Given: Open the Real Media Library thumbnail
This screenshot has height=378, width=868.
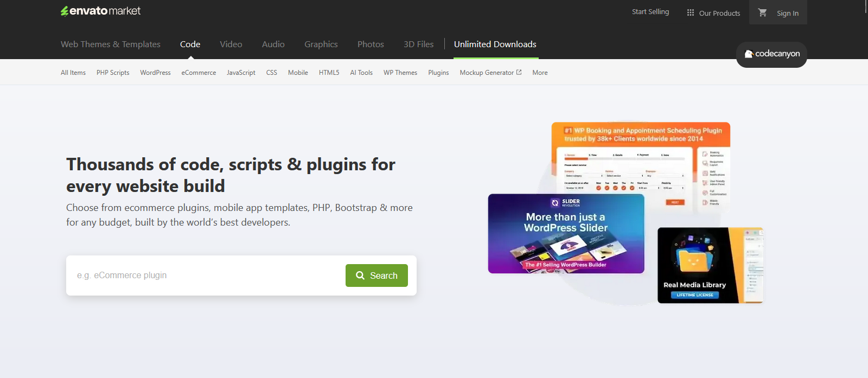Looking at the screenshot, I should click(711, 265).
